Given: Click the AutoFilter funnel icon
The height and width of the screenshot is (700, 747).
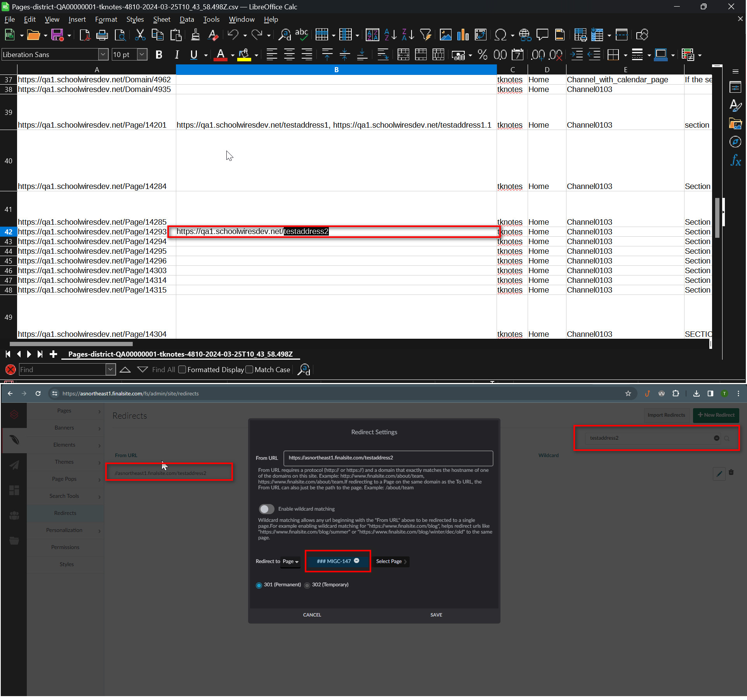Looking at the screenshot, I should coord(426,35).
